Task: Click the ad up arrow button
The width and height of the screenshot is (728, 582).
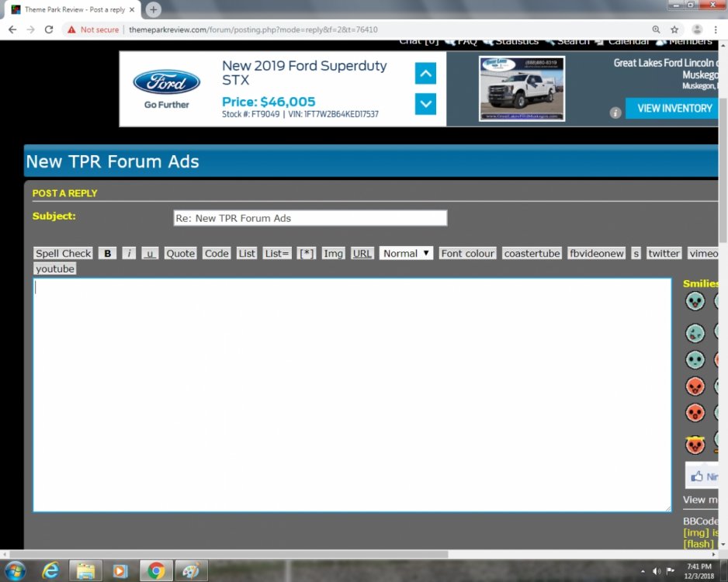Action: 425,74
